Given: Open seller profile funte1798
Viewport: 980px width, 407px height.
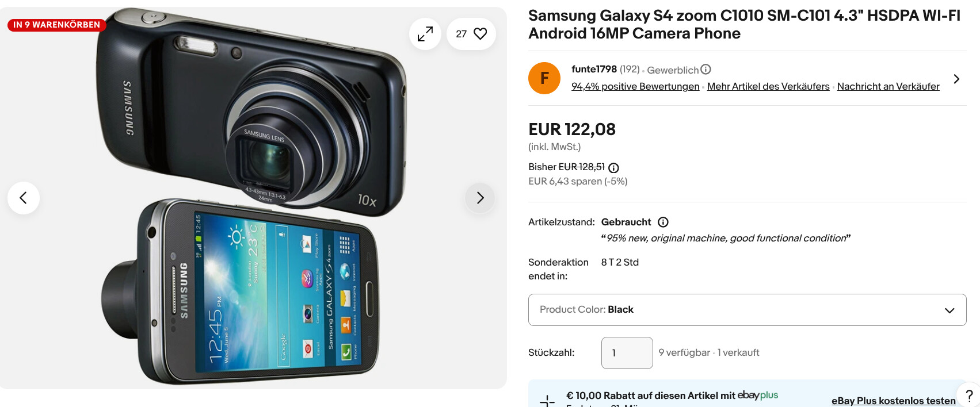Looking at the screenshot, I should (x=594, y=69).
